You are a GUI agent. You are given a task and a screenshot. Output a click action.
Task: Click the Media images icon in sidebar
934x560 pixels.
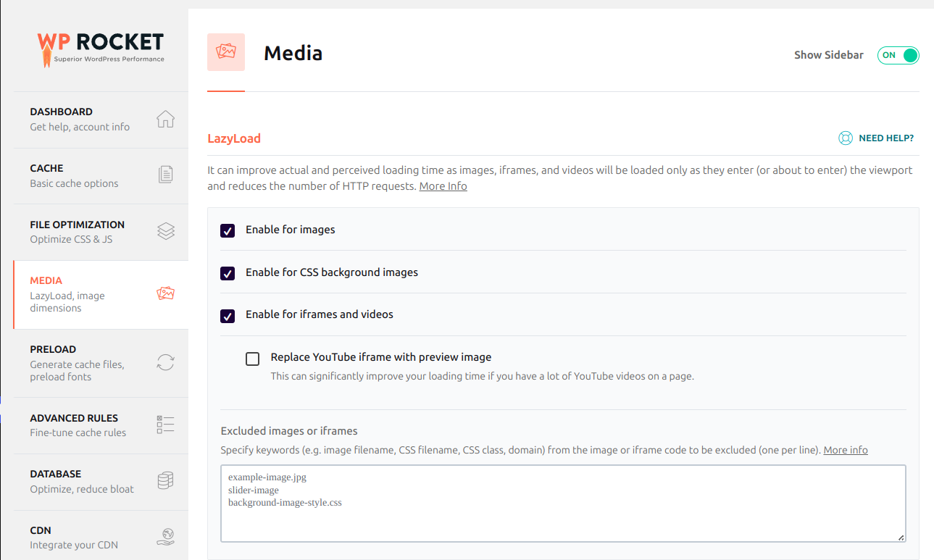point(166,293)
